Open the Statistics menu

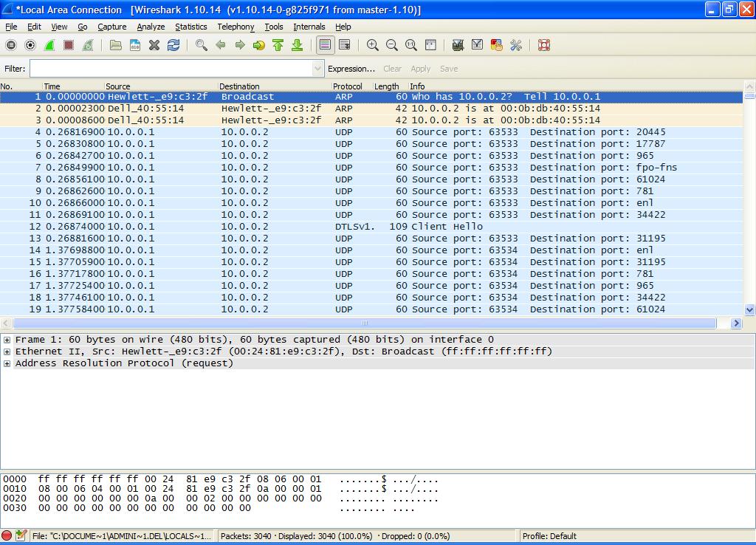click(x=190, y=27)
